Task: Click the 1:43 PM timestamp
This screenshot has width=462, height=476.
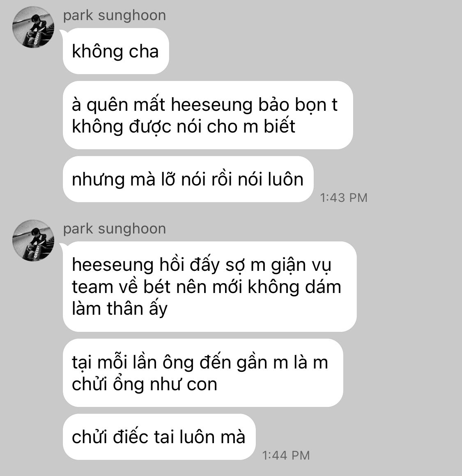Action: [x=344, y=198]
